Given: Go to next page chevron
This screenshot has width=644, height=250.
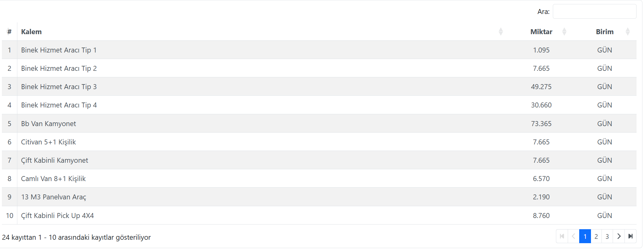Looking at the screenshot, I should pyautogui.click(x=619, y=236).
